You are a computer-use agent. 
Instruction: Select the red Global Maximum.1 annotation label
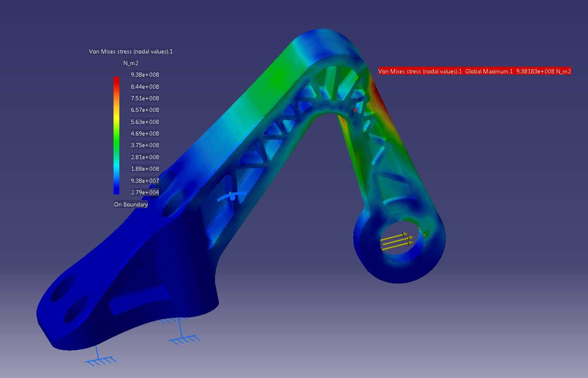coord(474,71)
